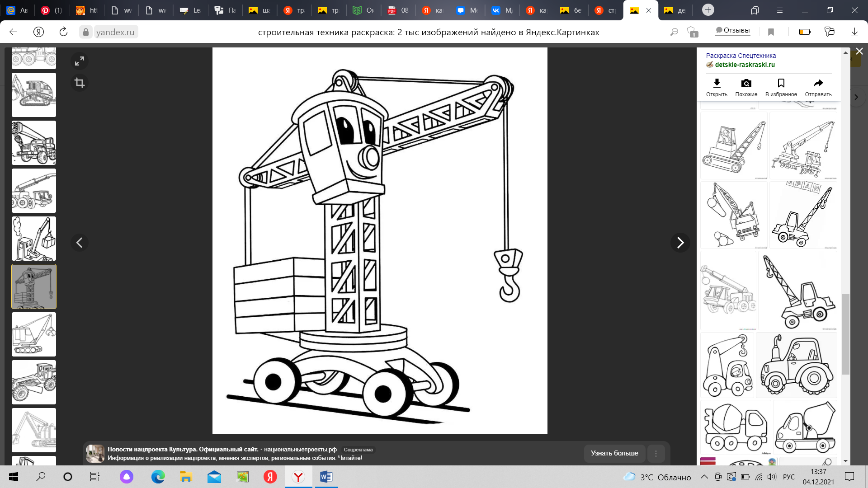Close the active Yandex Images tab
This screenshot has height=488, width=868.
tap(649, 10)
